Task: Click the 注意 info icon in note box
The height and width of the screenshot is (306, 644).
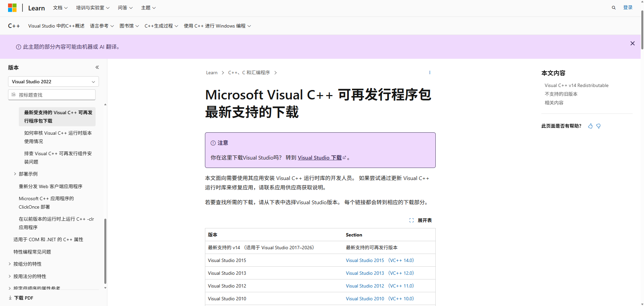Action: tap(213, 143)
